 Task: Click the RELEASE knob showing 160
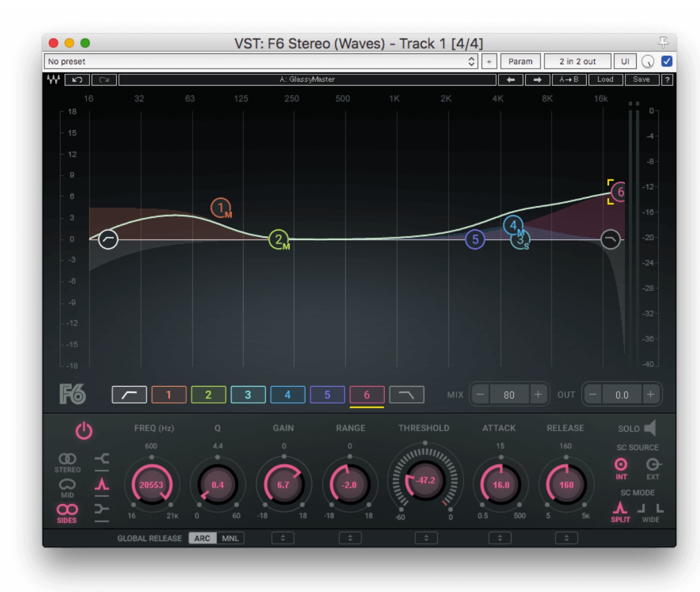(566, 485)
